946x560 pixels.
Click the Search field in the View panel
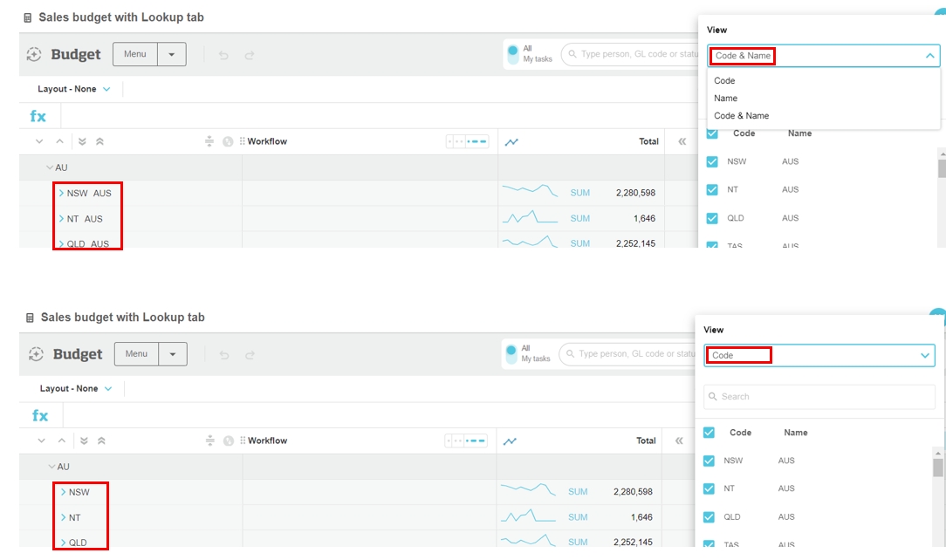[x=819, y=397]
